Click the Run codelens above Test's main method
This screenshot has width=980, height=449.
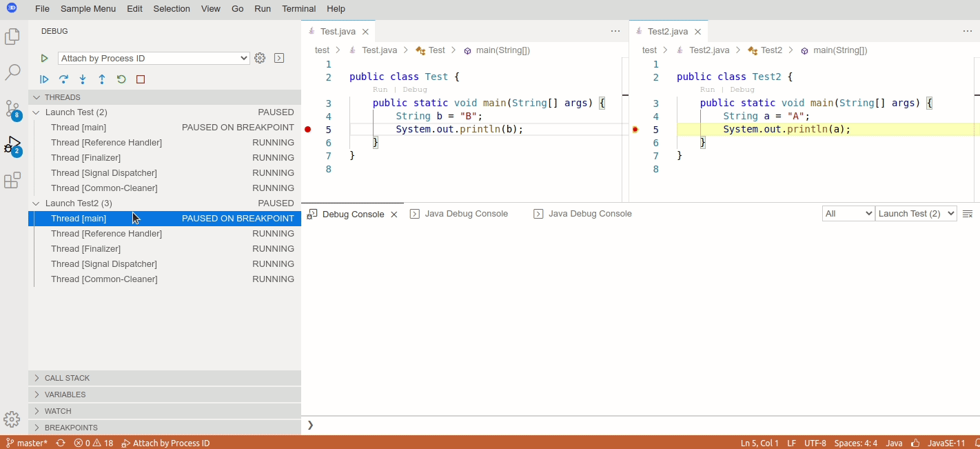coord(380,89)
